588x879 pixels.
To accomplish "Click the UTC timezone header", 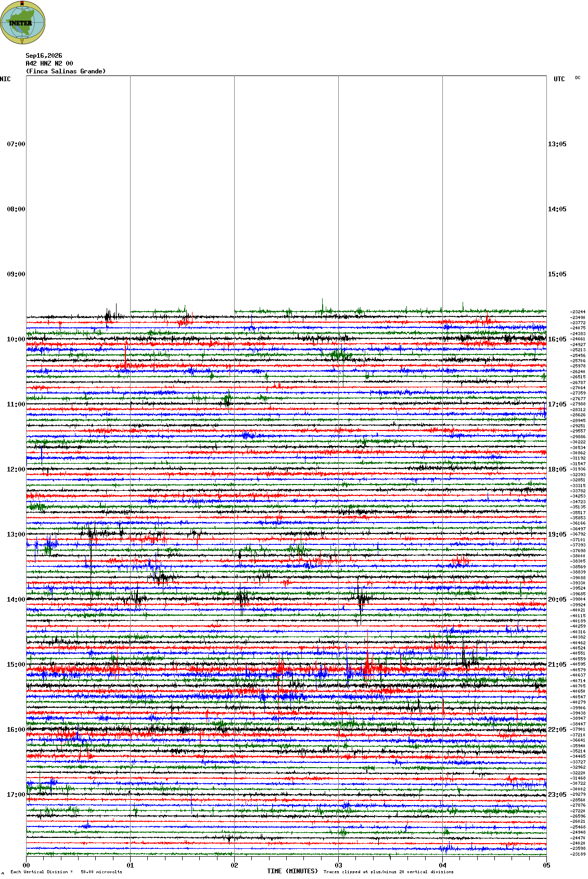I will 559,79.
